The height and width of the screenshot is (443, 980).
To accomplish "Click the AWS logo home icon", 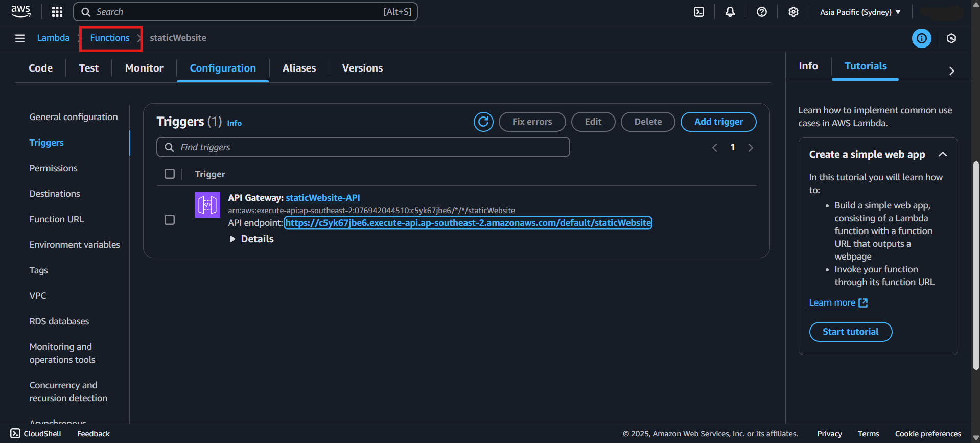I will (x=20, y=11).
